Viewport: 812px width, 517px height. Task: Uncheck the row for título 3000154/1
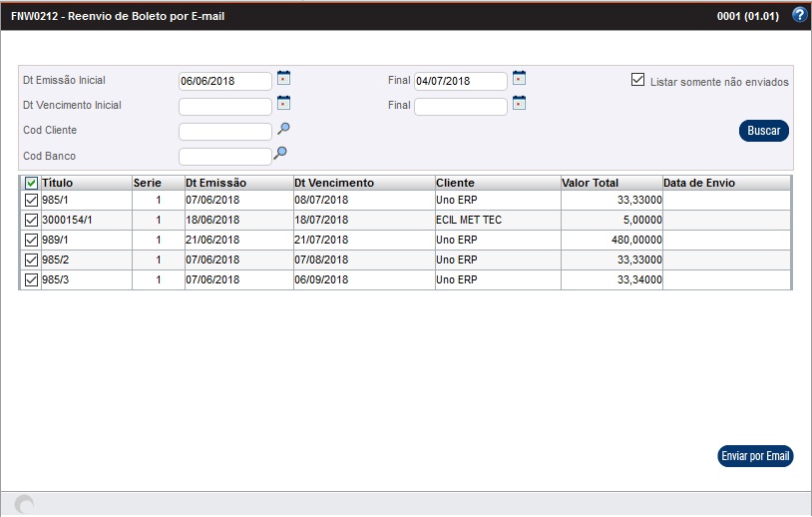31,221
